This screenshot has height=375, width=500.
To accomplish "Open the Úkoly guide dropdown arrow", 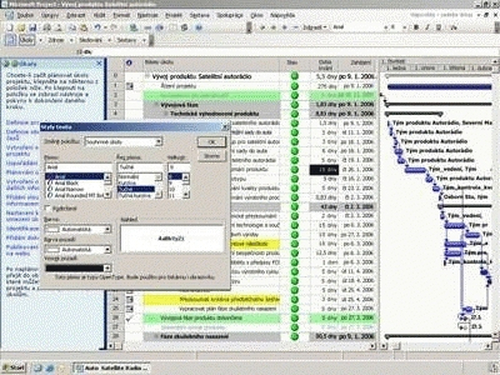I will coord(41,40).
